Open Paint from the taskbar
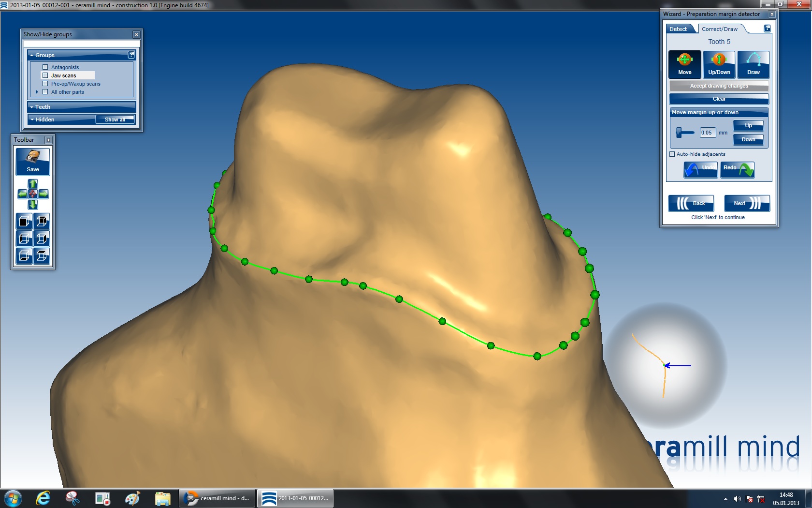812x508 pixels. [132, 498]
